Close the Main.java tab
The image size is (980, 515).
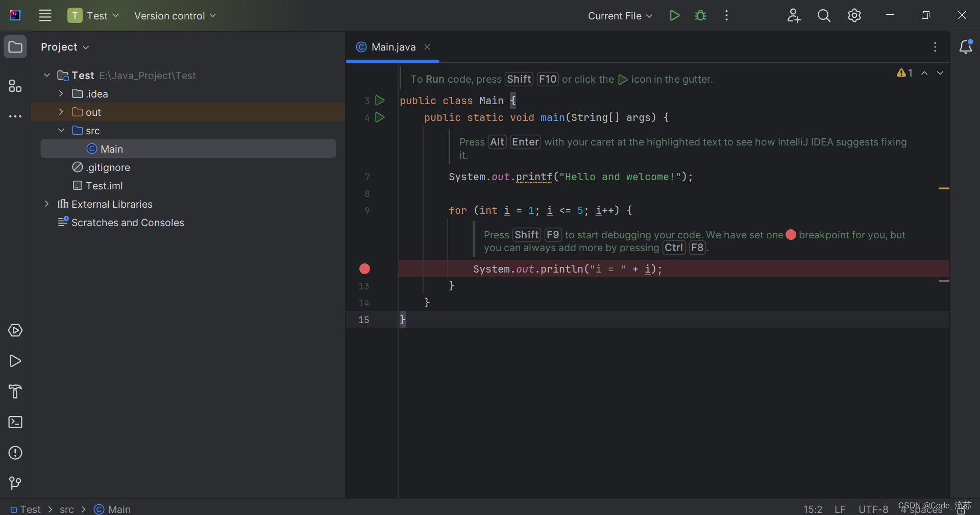tap(427, 47)
